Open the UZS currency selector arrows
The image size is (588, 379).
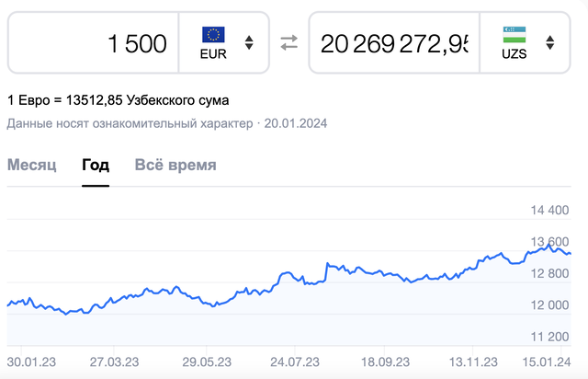click(x=549, y=43)
